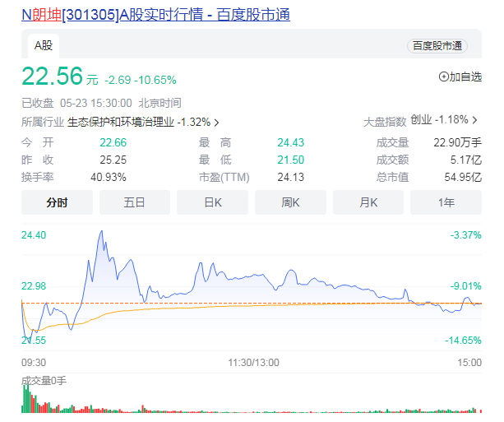504x422 pixels.
Task: Switch to the 五日 chart tab
Action: [x=134, y=202]
